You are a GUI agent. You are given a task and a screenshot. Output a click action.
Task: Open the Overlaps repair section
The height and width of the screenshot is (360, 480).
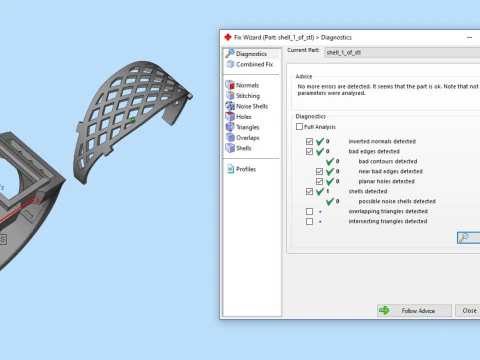pos(243,138)
